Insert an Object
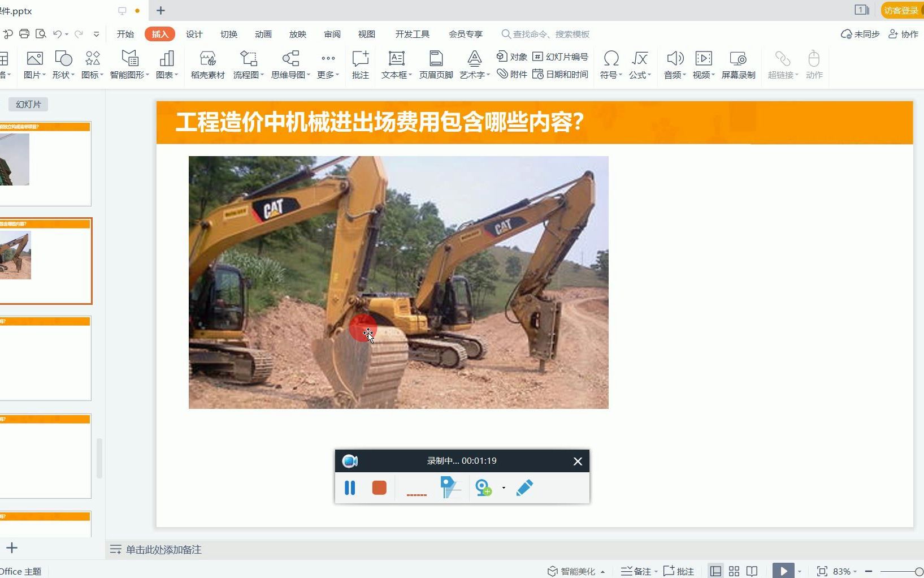The width and height of the screenshot is (924, 578). point(511,57)
